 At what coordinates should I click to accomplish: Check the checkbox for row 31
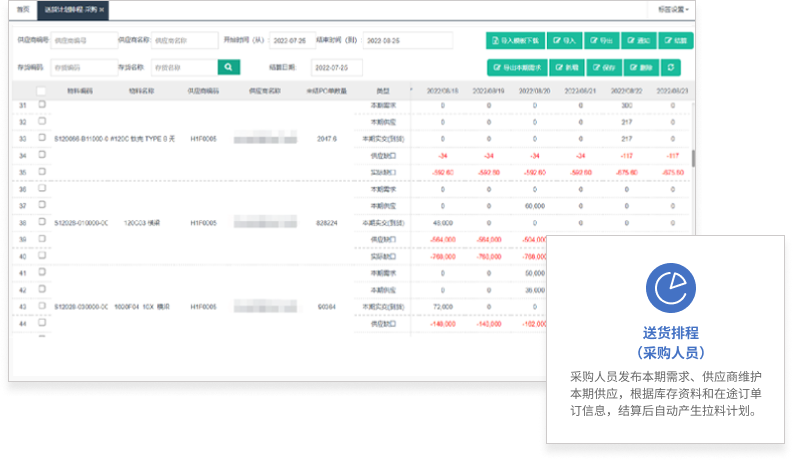(42, 105)
